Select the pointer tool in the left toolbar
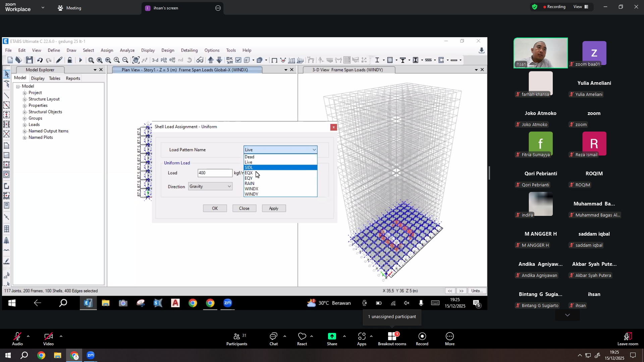 pyautogui.click(x=6, y=74)
